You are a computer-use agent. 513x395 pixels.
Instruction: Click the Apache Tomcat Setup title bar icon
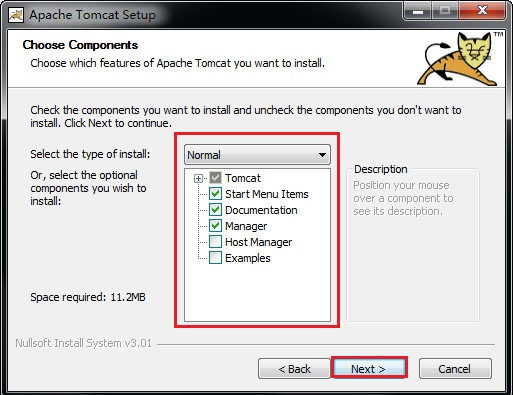16,15
